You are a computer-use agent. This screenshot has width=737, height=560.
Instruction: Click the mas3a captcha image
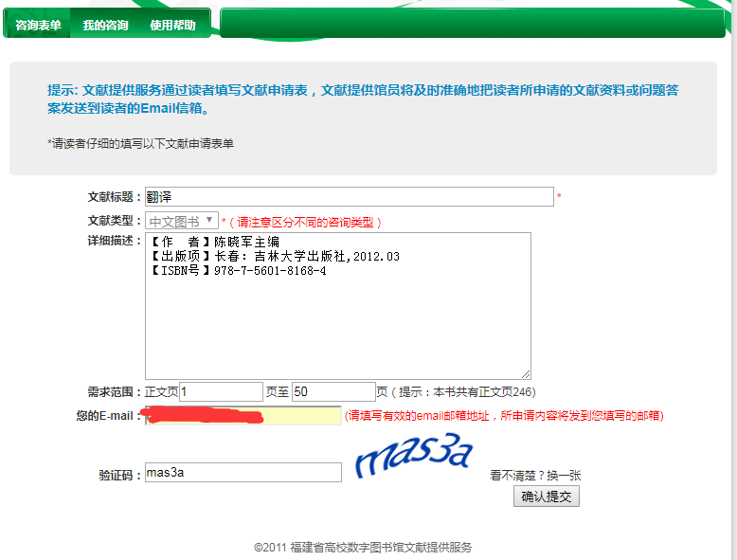click(413, 457)
